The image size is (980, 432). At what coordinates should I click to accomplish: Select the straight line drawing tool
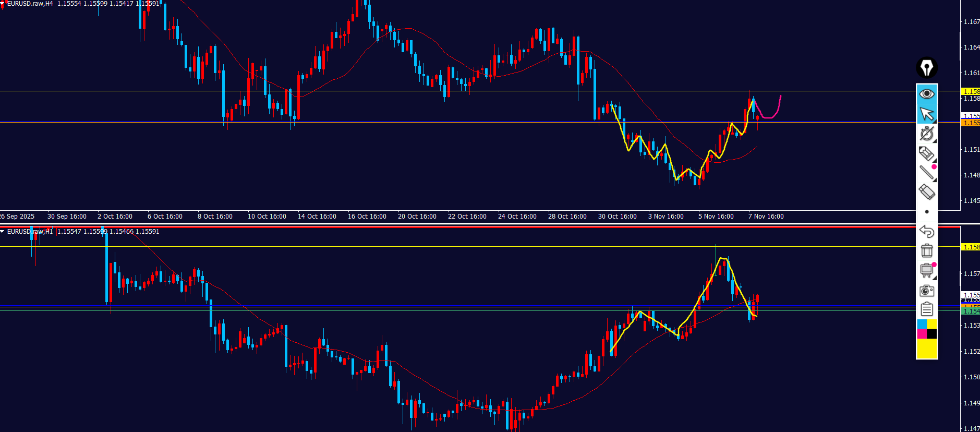point(926,173)
